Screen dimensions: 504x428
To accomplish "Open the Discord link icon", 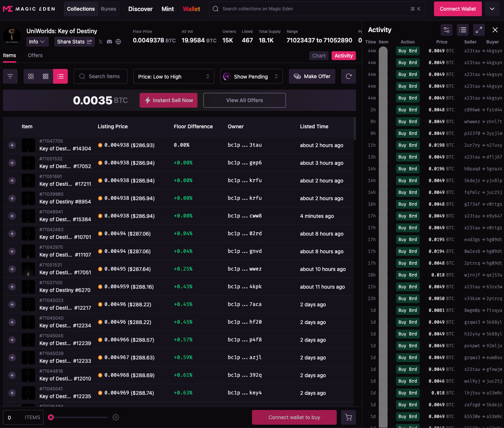I will [x=109, y=42].
